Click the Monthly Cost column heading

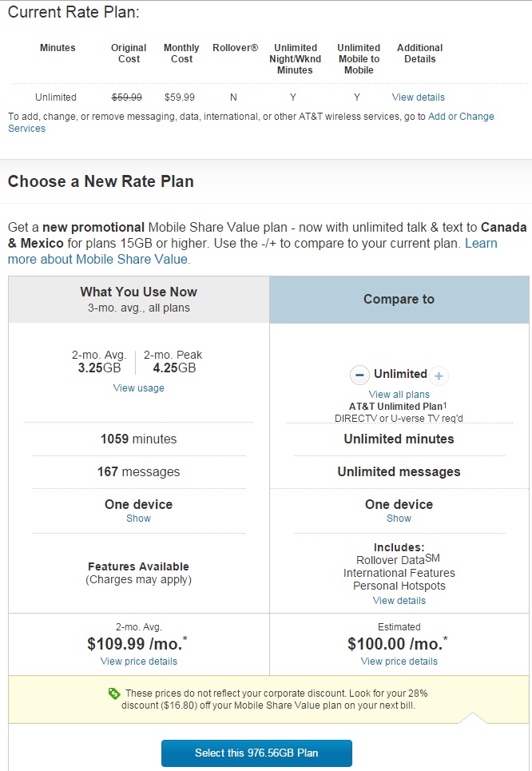coord(181,53)
